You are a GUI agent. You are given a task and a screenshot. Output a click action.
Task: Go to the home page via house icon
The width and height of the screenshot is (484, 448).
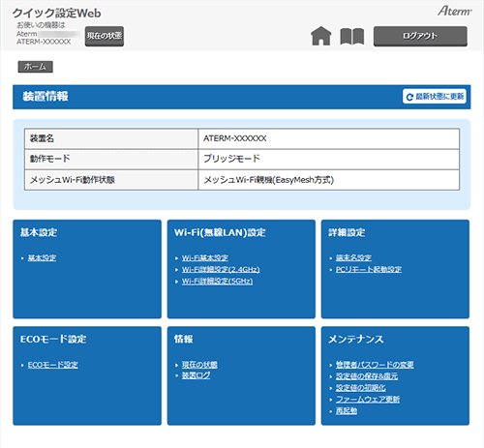(x=321, y=36)
